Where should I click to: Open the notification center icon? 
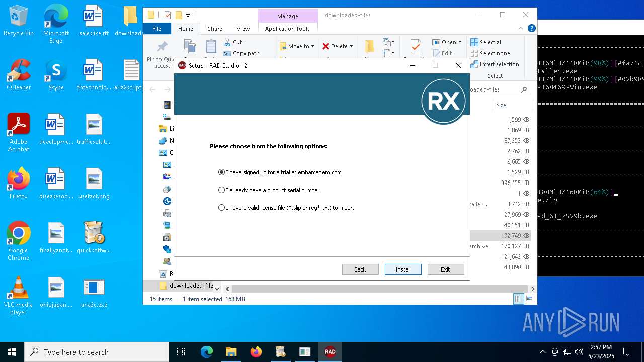click(627, 352)
